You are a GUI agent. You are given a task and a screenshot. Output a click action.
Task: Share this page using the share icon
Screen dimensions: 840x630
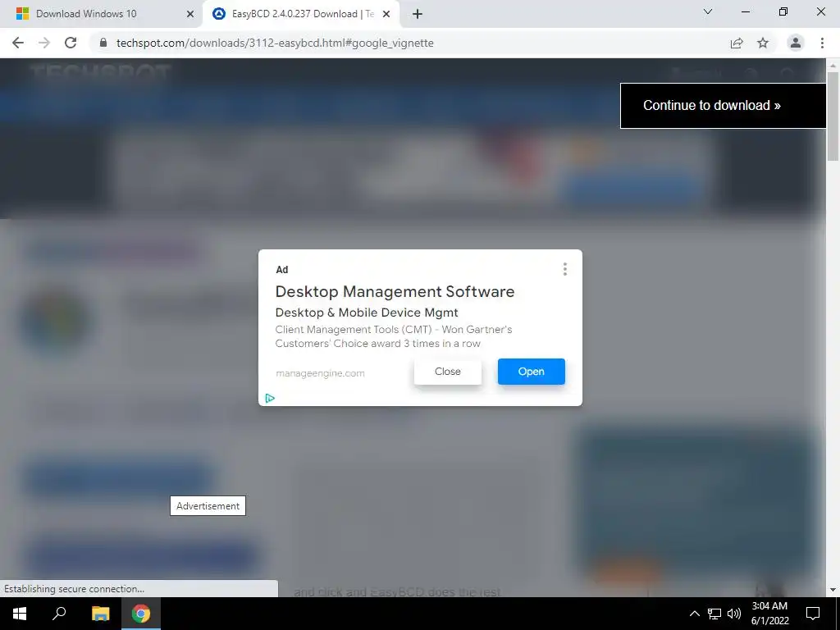point(737,43)
